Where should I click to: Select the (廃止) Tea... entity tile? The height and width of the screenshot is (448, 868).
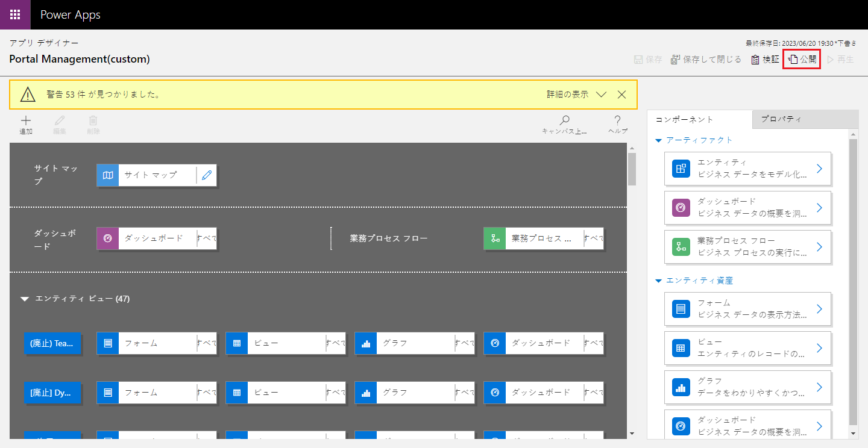[x=52, y=343]
